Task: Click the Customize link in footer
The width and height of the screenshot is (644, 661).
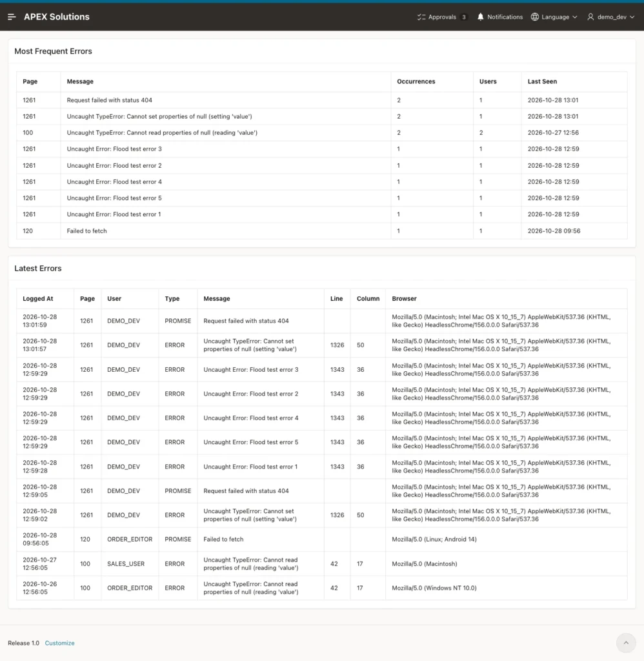Action: tap(60, 643)
